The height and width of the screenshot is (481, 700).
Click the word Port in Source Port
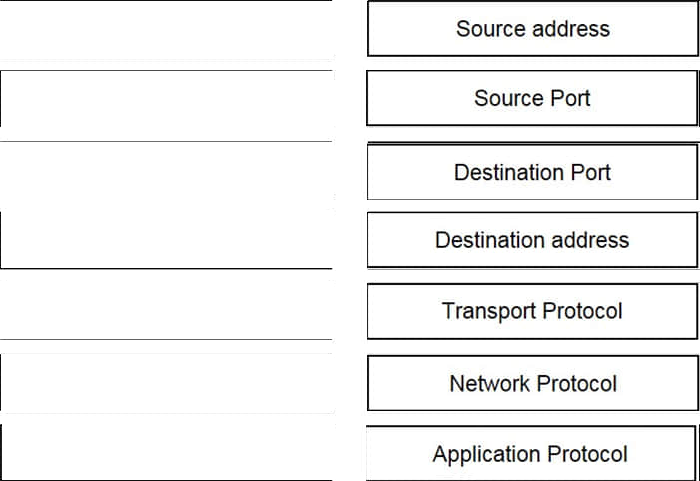click(570, 98)
